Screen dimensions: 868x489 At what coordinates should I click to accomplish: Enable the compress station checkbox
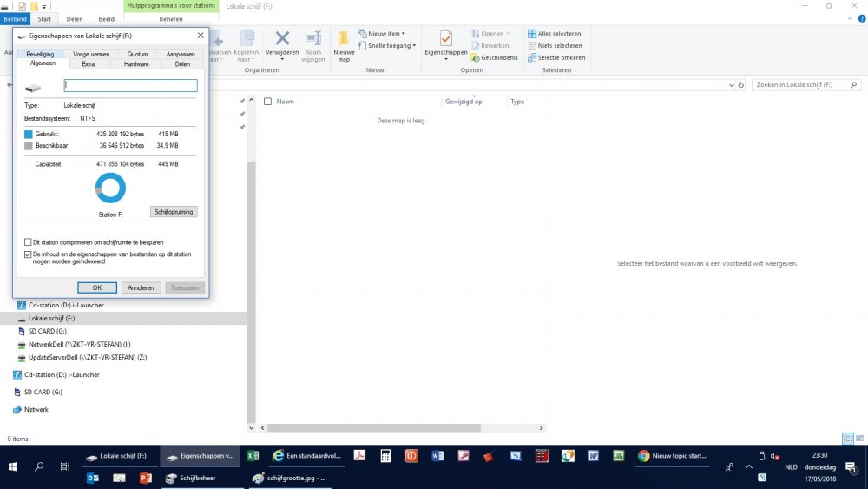(x=28, y=242)
